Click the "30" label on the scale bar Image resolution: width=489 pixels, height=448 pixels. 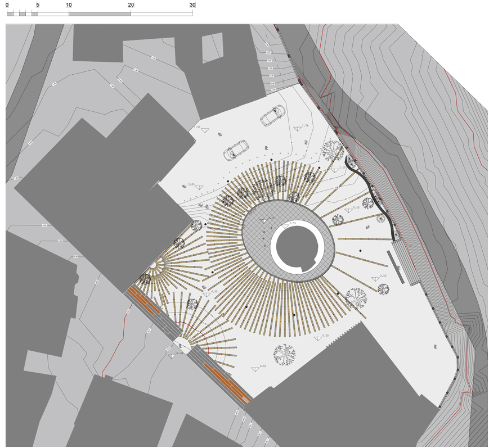[x=192, y=5]
